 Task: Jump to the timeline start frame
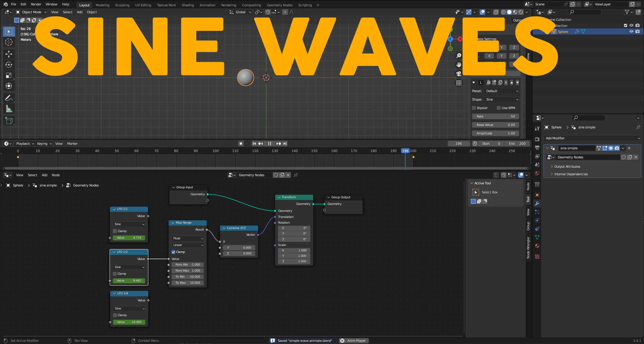click(254, 144)
